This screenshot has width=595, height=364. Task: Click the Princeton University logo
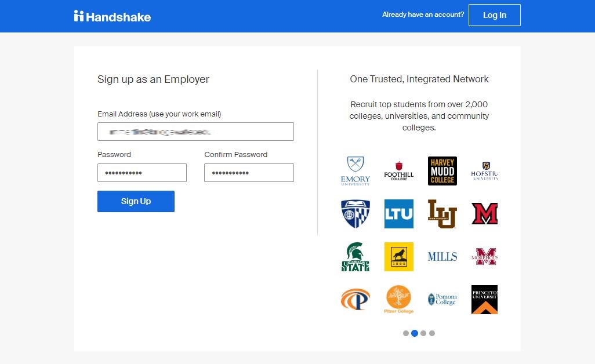click(x=484, y=300)
